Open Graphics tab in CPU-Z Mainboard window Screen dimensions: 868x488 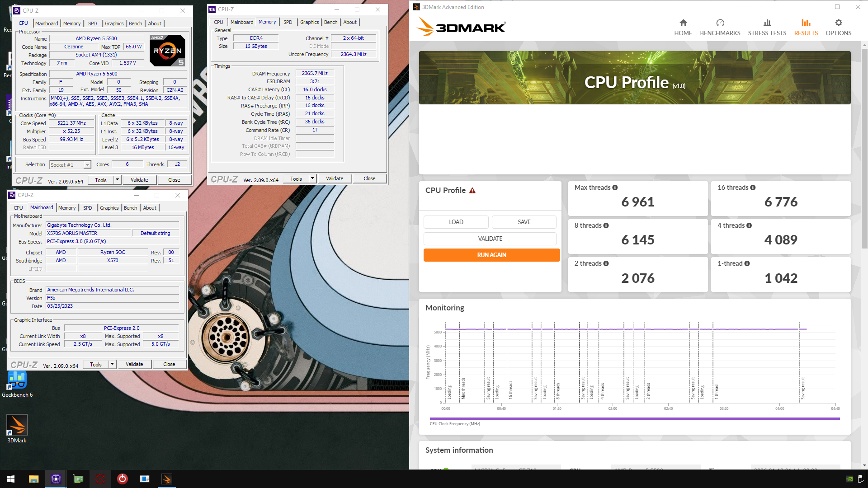pyautogui.click(x=109, y=208)
